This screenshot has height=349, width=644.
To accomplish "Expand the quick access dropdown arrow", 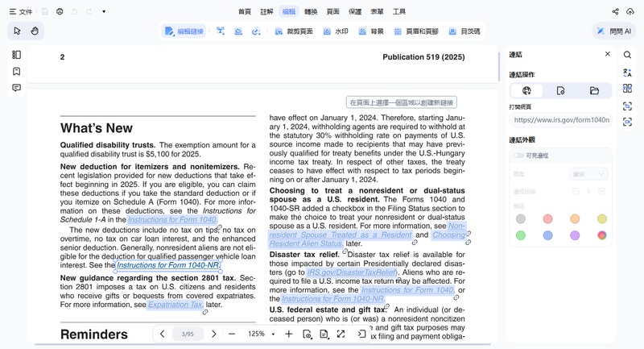I will pyautogui.click(x=104, y=11).
